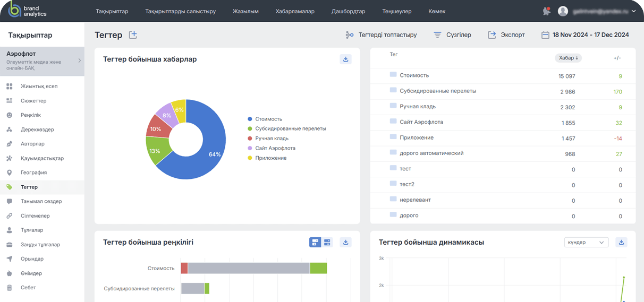This screenshot has width=644, height=302.
Task: Toggle Ручная кладь legend item
Action: click(x=268, y=139)
